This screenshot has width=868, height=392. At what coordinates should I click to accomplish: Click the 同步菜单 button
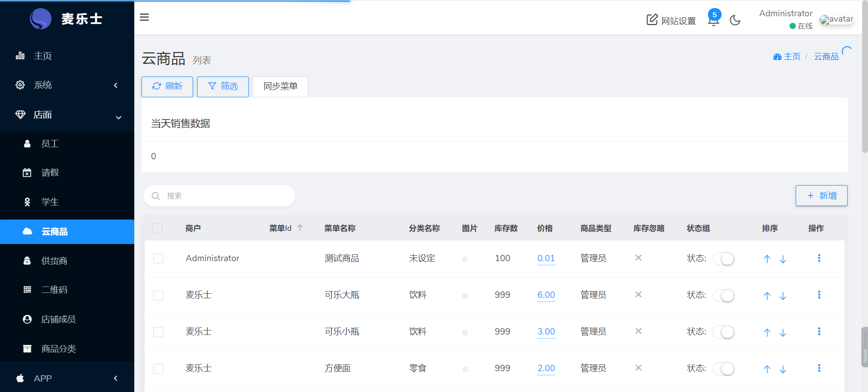pyautogui.click(x=280, y=86)
